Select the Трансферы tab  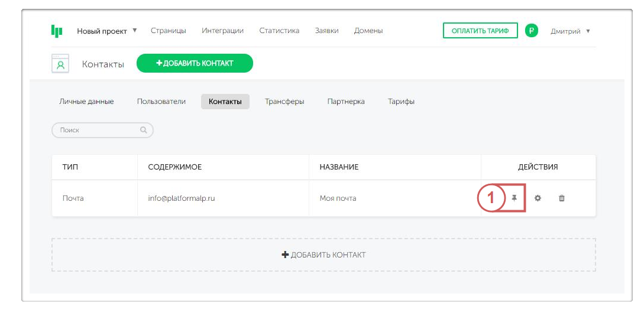[x=284, y=102]
